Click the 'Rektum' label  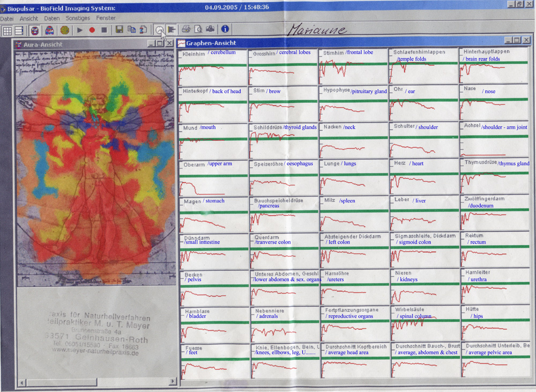(474, 236)
